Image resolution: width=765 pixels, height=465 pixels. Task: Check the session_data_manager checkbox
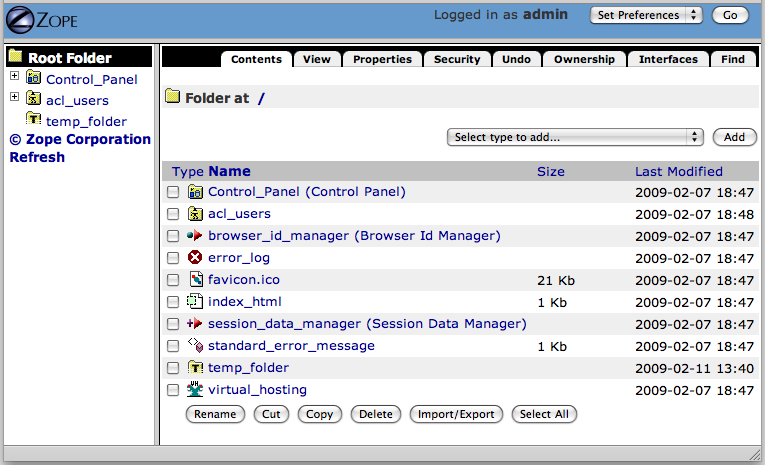pyautogui.click(x=173, y=324)
